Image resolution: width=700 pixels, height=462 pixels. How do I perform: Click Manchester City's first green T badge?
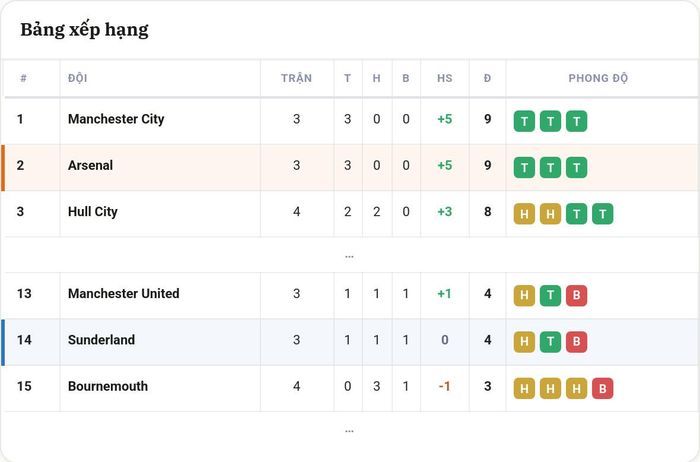(x=524, y=121)
